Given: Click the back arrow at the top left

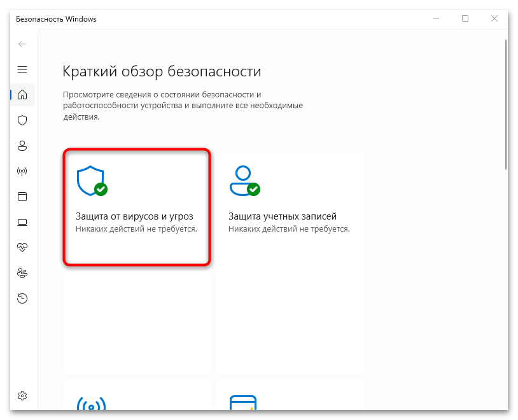Looking at the screenshot, I should (22, 44).
